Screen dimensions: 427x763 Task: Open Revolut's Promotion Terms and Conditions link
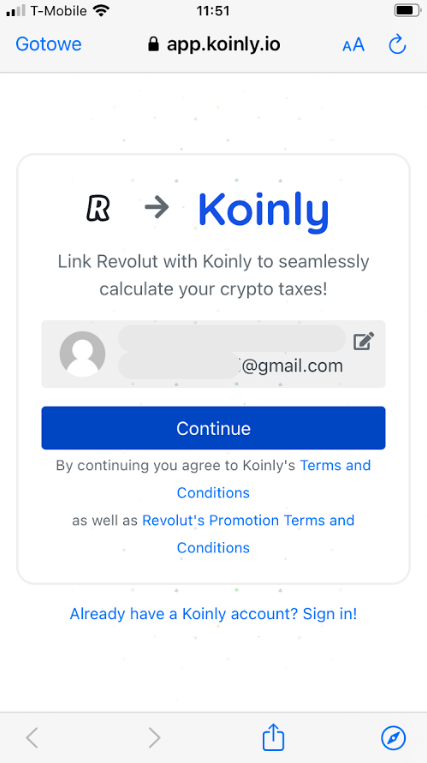(x=248, y=534)
